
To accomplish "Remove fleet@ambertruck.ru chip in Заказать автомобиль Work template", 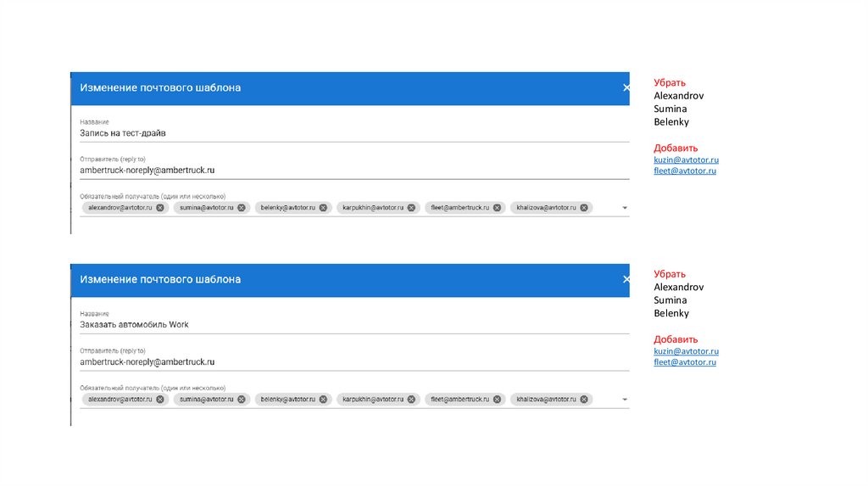I will point(497,400).
